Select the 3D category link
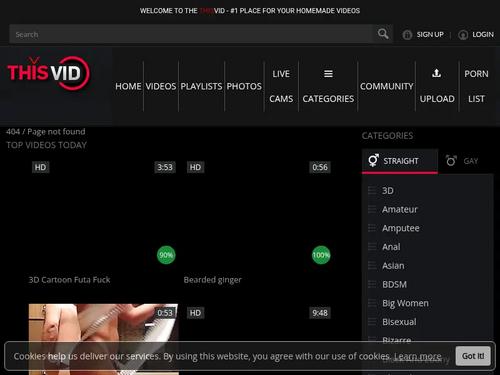500x375 pixels. (388, 191)
